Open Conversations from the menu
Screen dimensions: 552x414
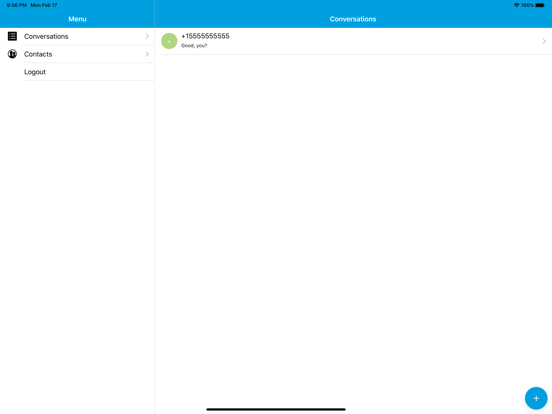(x=77, y=36)
